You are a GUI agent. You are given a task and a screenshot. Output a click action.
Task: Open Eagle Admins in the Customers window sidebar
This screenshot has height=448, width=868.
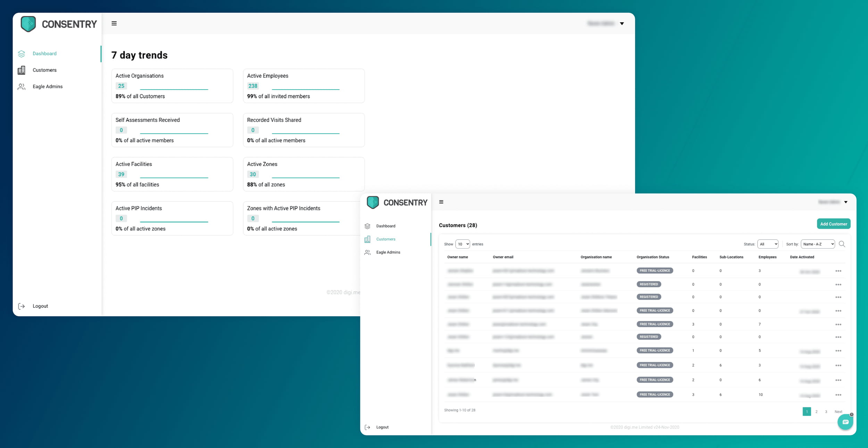tap(388, 252)
